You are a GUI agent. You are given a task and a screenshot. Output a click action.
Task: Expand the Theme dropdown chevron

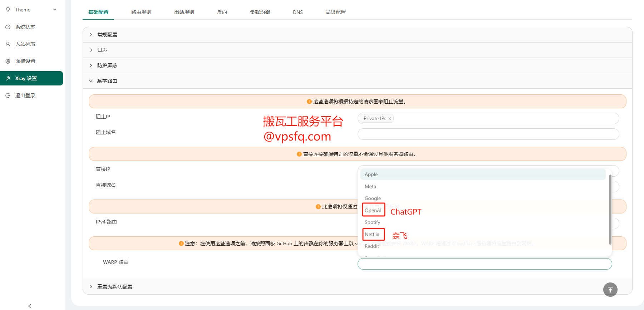point(55,10)
